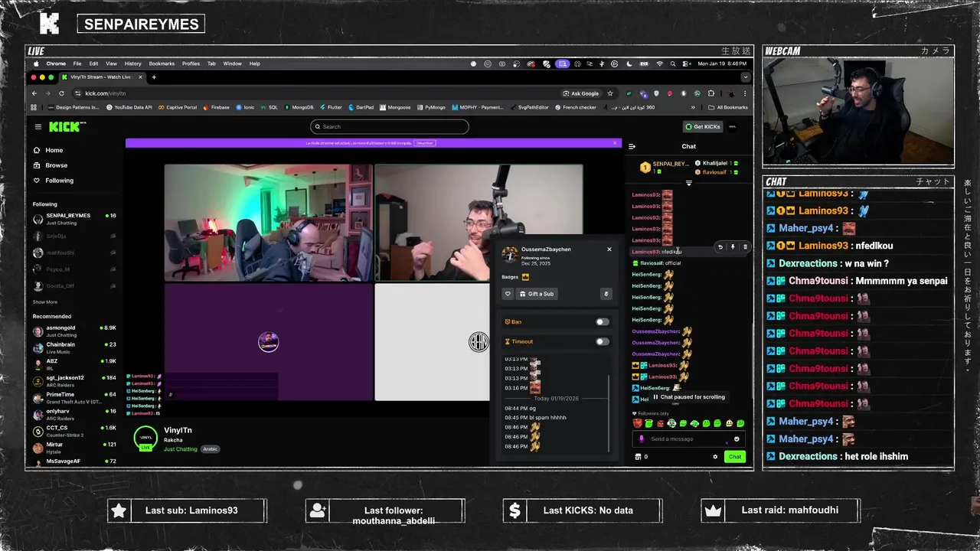The image size is (980, 551).
Task: Open the Kick hamburger sidebar menu
Action: (x=38, y=126)
